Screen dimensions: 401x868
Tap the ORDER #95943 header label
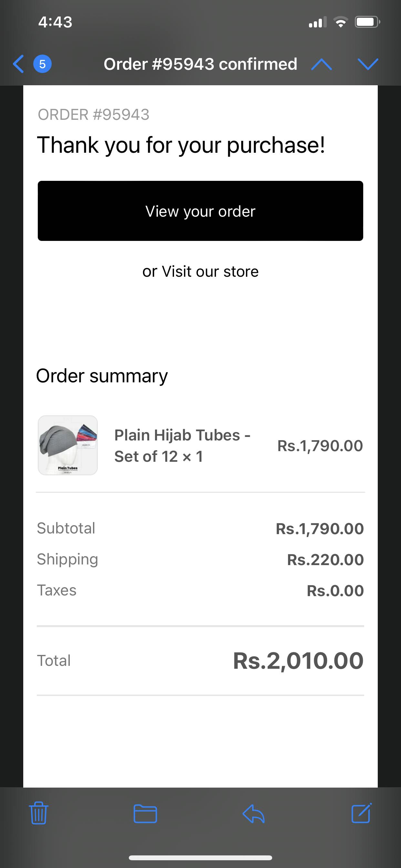pyautogui.click(x=93, y=115)
